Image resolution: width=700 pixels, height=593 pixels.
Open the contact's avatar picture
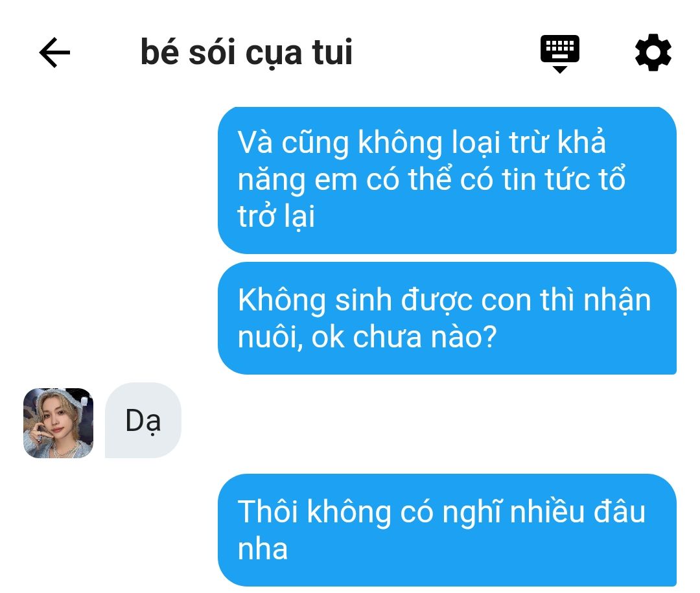58,423
